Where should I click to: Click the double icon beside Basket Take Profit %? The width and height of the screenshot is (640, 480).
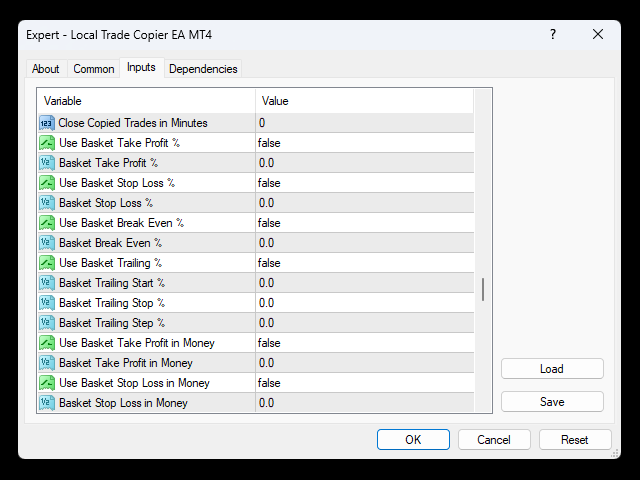coord(47,163)
